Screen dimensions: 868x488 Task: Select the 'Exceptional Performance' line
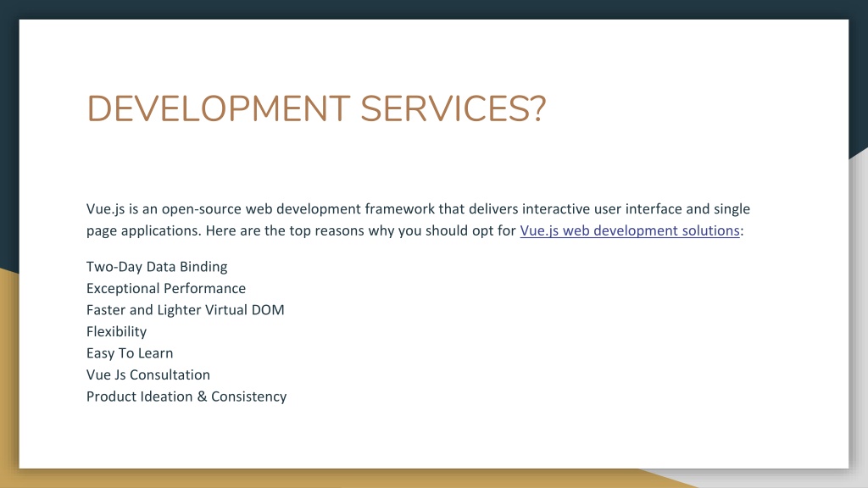point(166,288)
